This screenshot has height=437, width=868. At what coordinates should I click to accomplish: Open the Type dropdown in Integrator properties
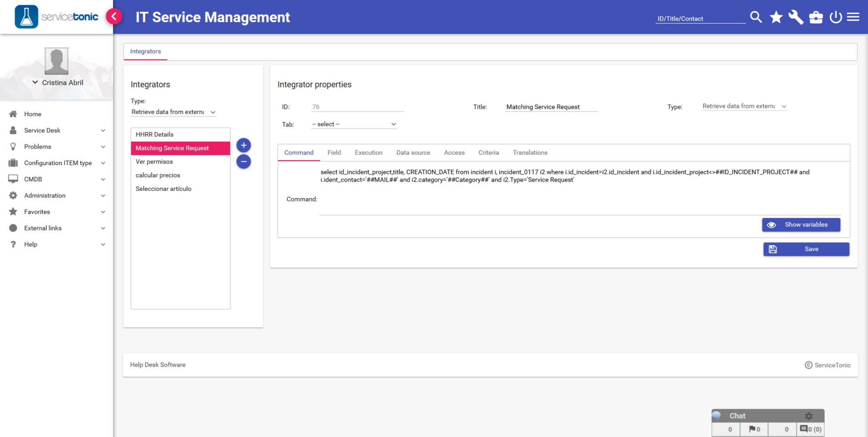tap(743, 106)
